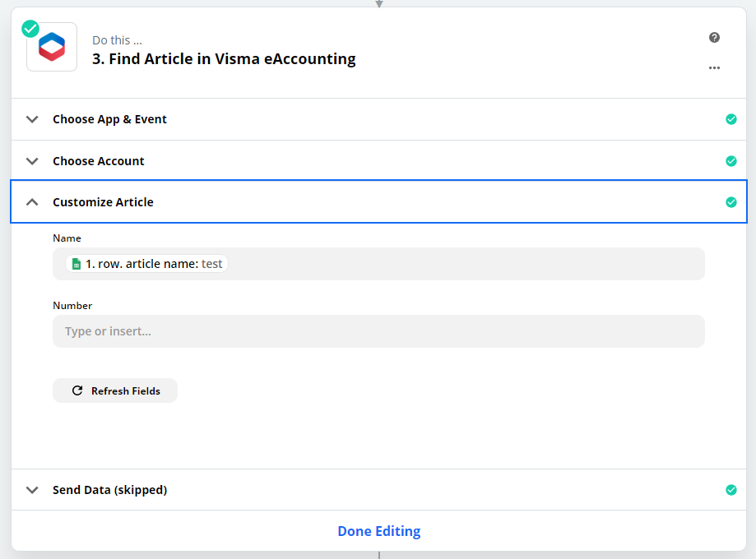Click the Choose App & Event status checkmark
The width and height of the screenshot is (756, 559).
[x=730, y=119]
